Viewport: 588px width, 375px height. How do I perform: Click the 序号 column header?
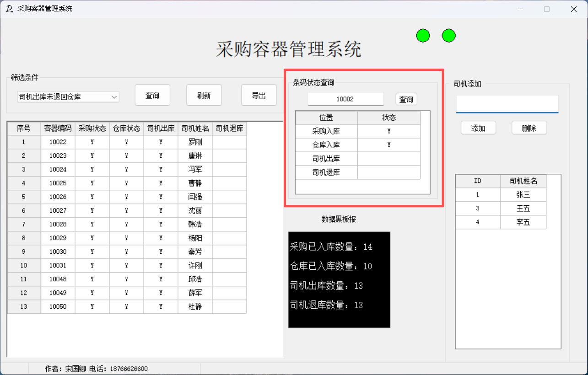pyautogui.click(x=24, y=129)
